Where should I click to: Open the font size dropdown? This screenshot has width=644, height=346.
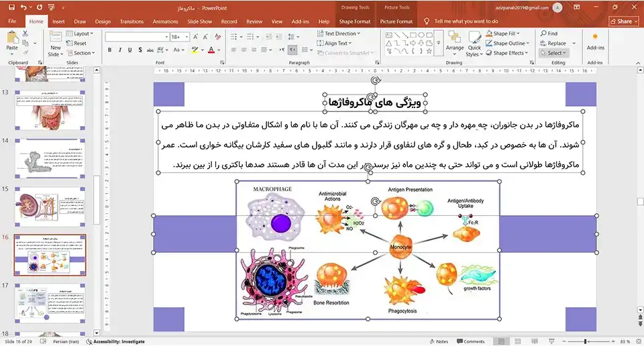coord(187,37)
